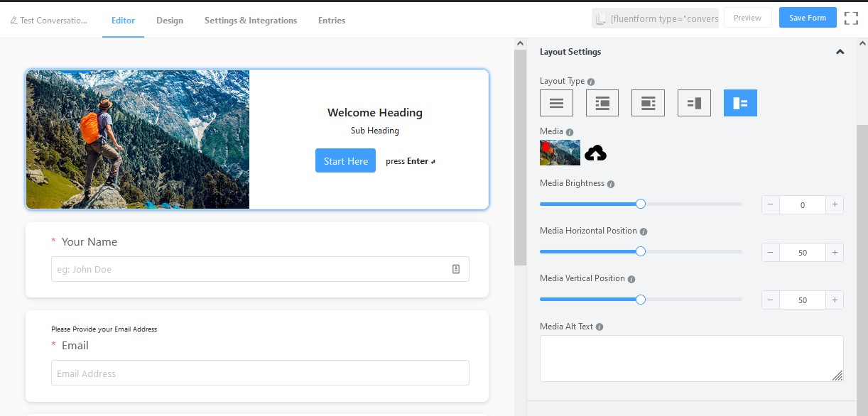Image resolution: width=868 pixels, height=416 pixels.
Task: Click Media Vertical Position info icon
Action: point(631,280)
